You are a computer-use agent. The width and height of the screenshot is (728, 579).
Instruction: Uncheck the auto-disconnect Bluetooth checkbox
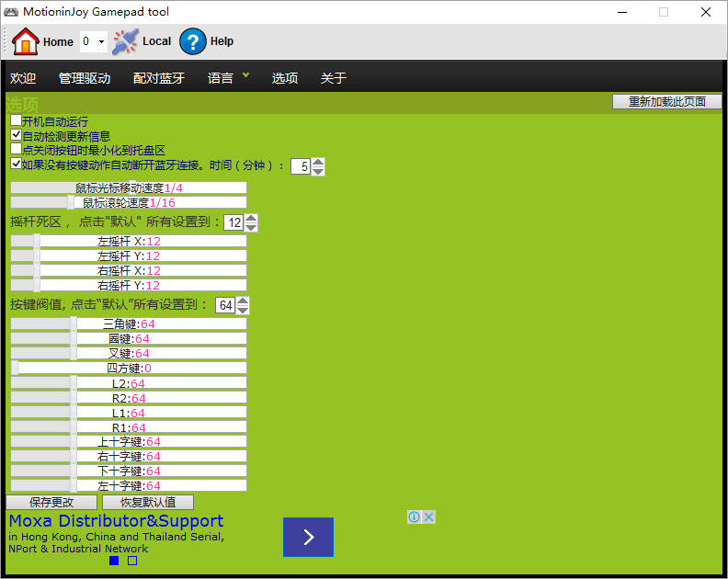pyautogui.click(x=16, y=164)
